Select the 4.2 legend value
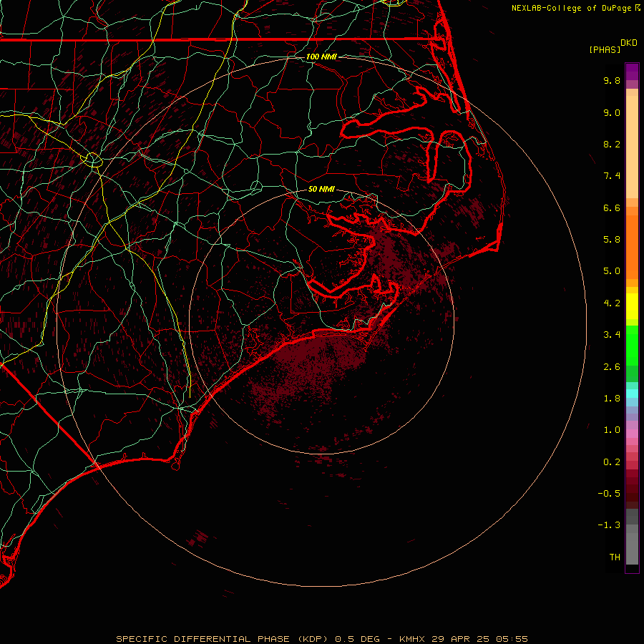This screenshot has width=644, height=644. pyautogui.click(x=612, y=303)
